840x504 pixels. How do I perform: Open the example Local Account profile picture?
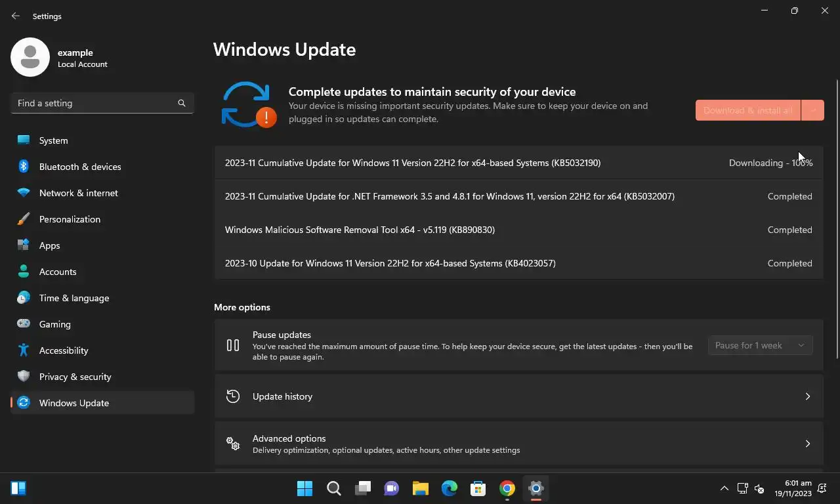click(30, 57)
